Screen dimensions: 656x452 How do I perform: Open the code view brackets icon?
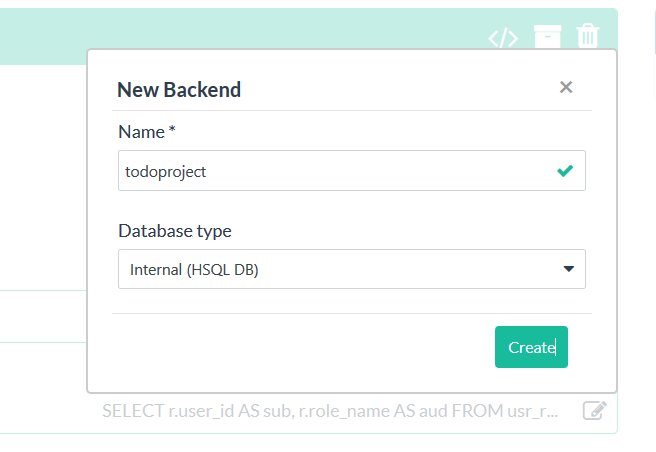[503, 38]
